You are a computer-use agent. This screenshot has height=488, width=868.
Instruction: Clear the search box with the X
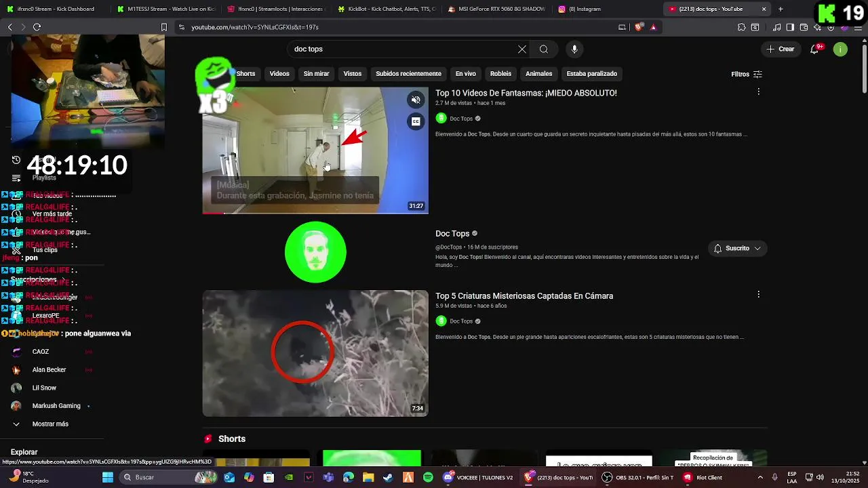pos(522,49)
